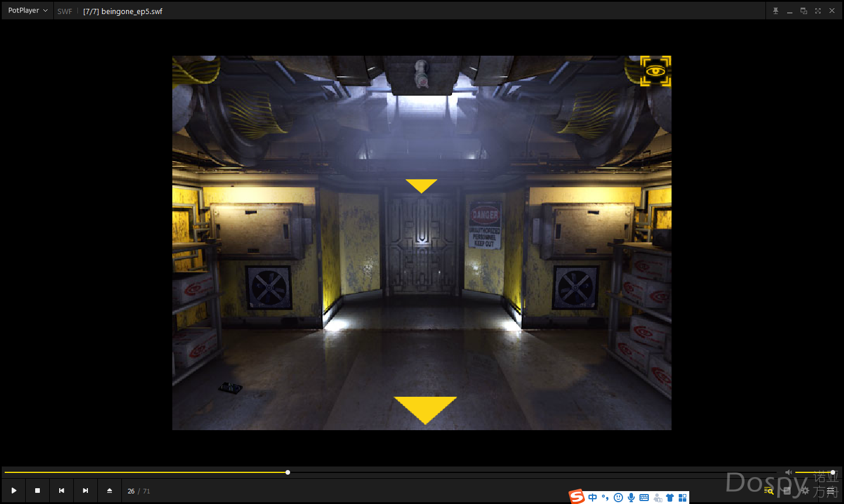
Task: Start Sogou voice input microphone
Action: tap(631, 498)
